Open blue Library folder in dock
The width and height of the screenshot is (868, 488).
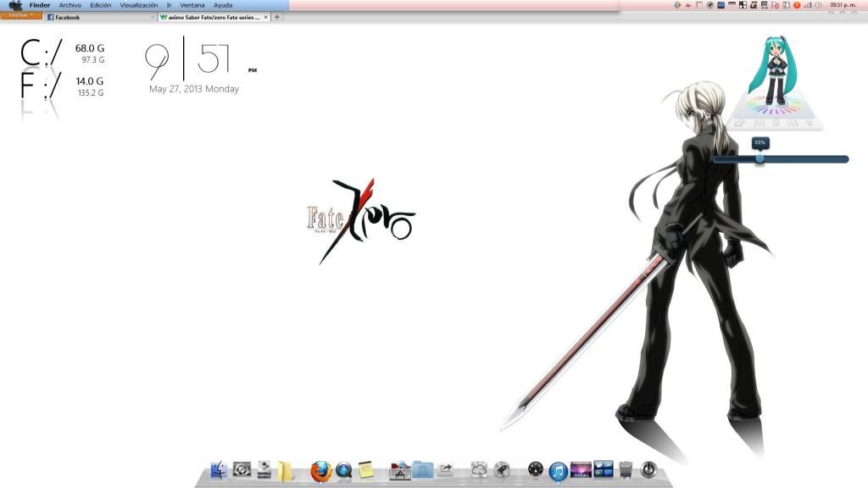pos(423,469)
